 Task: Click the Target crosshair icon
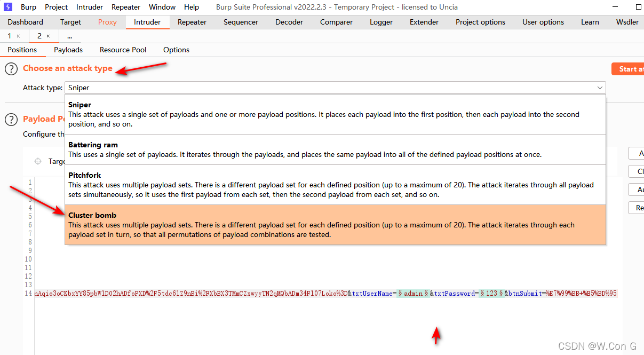point(38,161)
